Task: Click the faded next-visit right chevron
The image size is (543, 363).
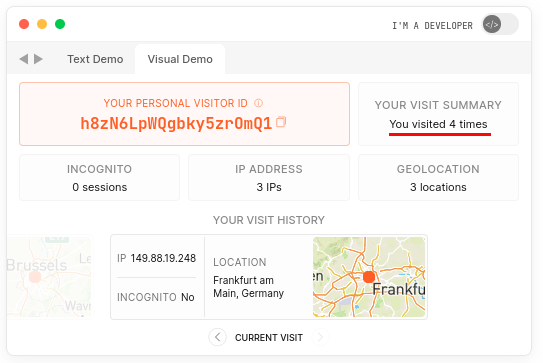Action: coord(320,337)
